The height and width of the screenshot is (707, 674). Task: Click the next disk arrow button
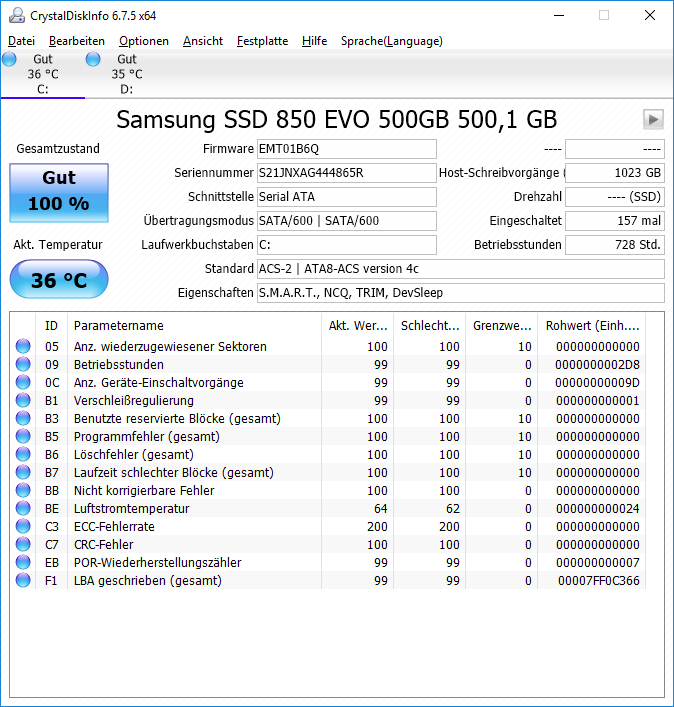pyautogui.click(x=653, y=119)
